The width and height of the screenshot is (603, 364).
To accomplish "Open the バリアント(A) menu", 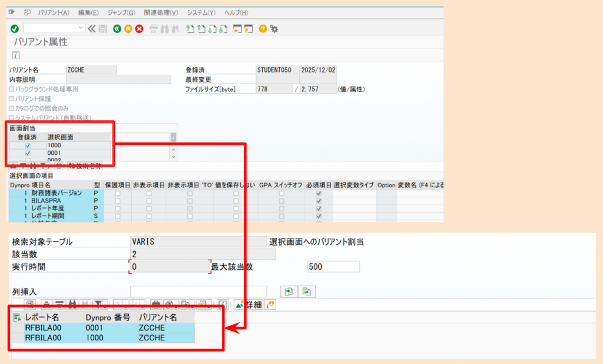I will 53,12.
